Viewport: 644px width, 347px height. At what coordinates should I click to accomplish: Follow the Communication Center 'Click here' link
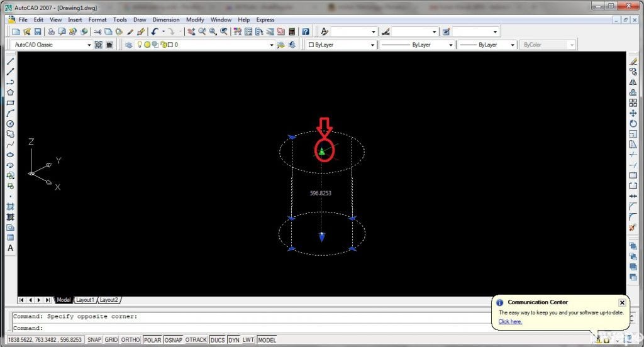(x=510, y=321)
